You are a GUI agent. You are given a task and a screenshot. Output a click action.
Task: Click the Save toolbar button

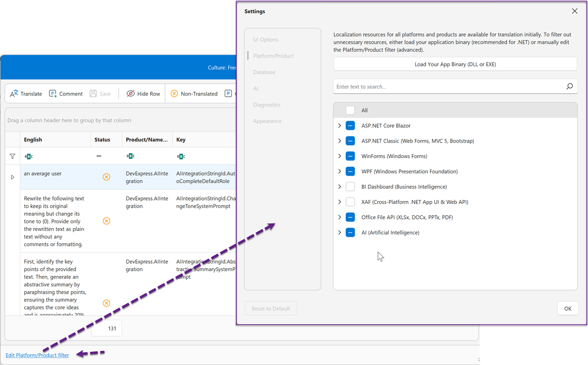(100, 94)
